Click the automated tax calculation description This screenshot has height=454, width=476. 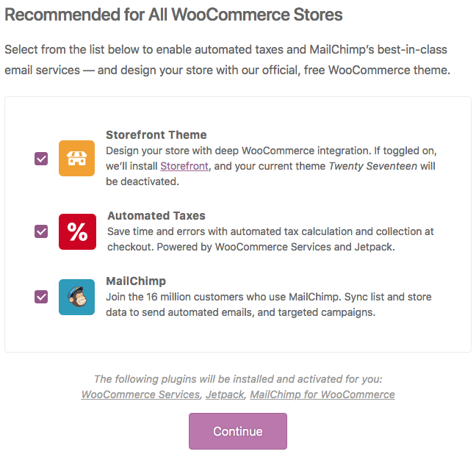pos(270,239)
